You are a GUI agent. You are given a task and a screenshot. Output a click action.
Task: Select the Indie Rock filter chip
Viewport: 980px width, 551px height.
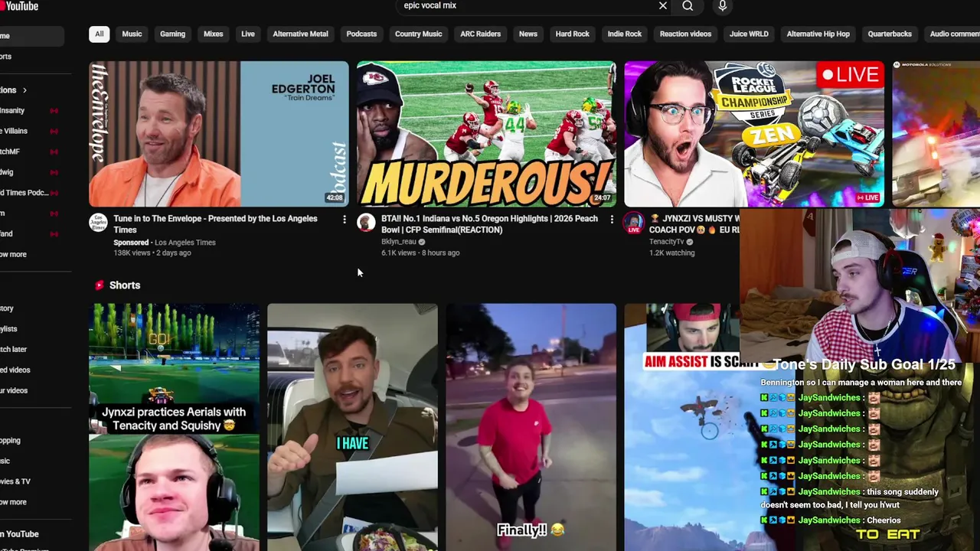(625, 34)
